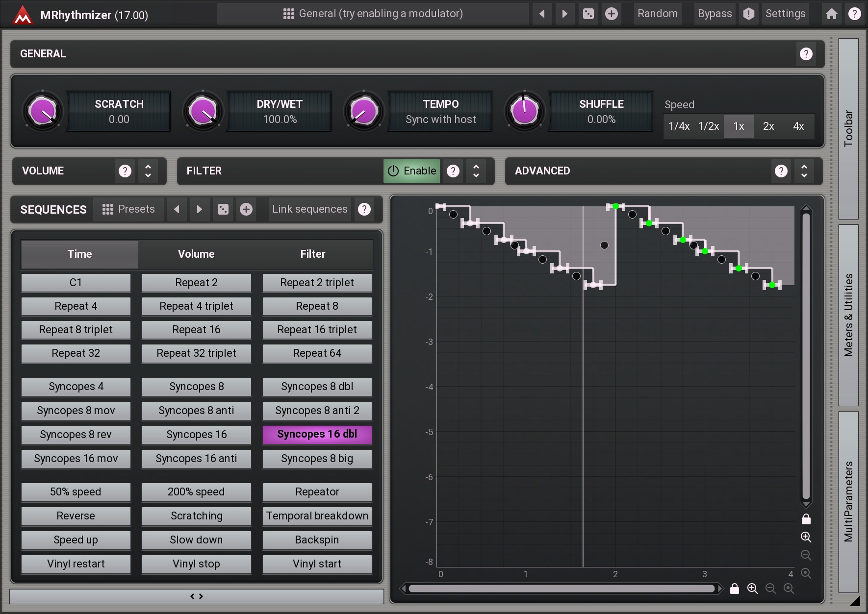868x614 pixels.
Task: Click the randomize dice icon in the top preset bar
Action: (588, 14)
